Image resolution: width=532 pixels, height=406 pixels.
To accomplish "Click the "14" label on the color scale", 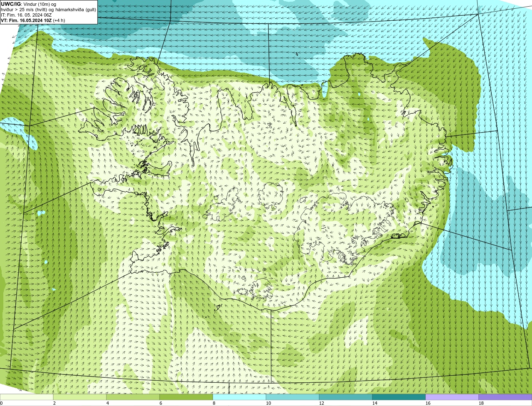I will [375, 403].
